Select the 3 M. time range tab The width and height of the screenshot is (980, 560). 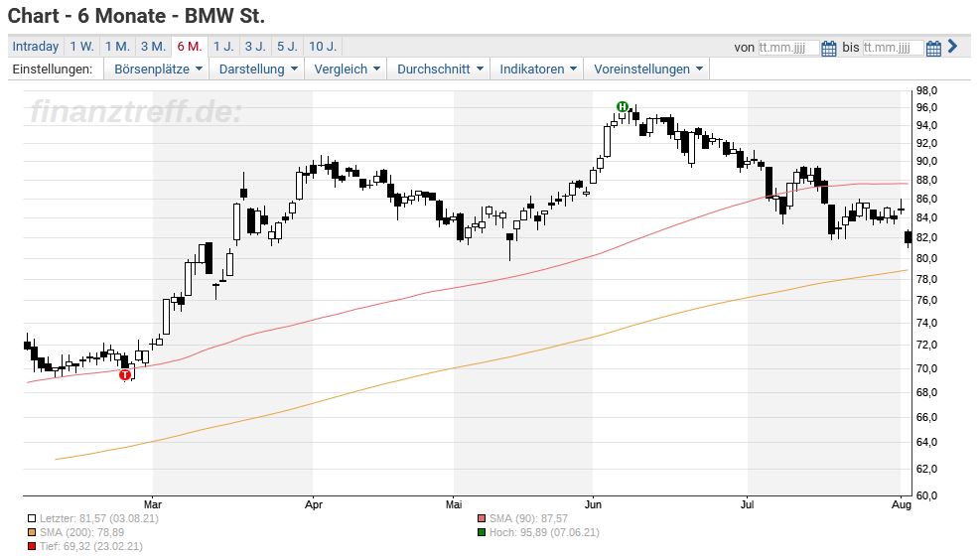pos(153,47)
